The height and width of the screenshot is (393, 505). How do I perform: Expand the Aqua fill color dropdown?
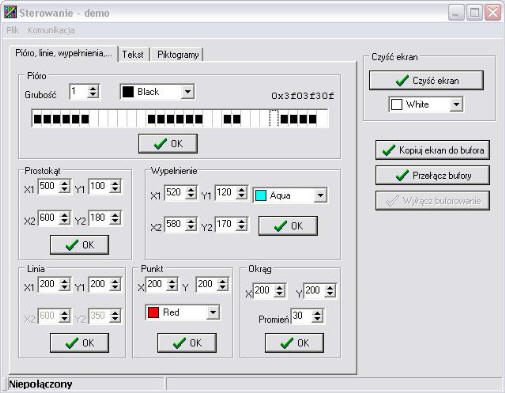320,195
